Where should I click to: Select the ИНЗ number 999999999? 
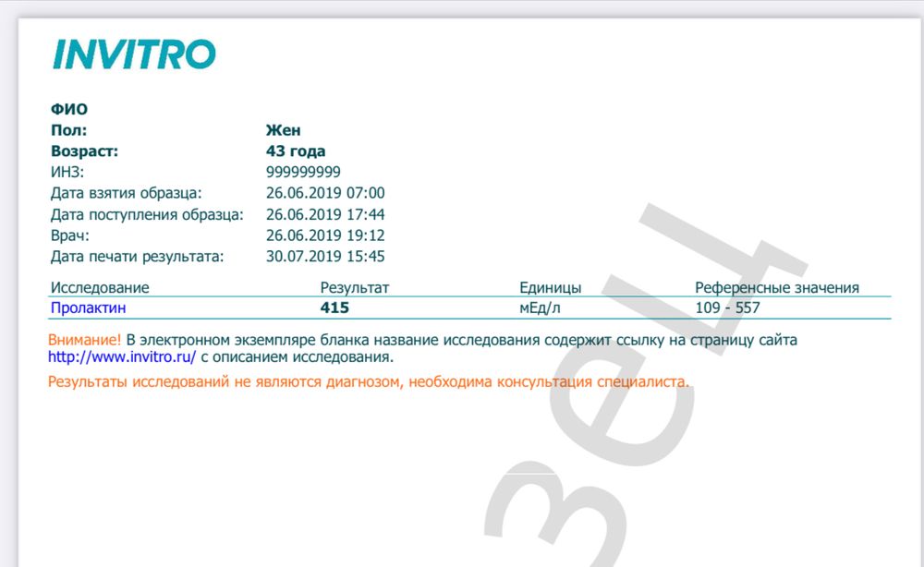point(304,172)
